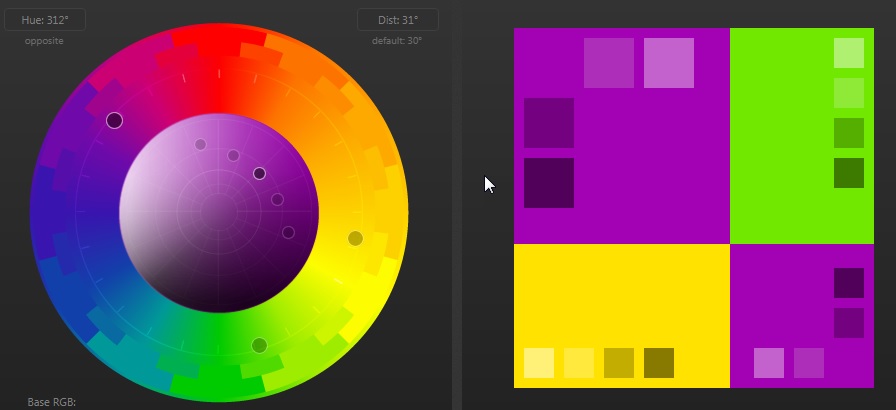The image size is (896, 410).
Task: Select the dark purple base hue handle on the wheel ring
Action: click(114, 120)
